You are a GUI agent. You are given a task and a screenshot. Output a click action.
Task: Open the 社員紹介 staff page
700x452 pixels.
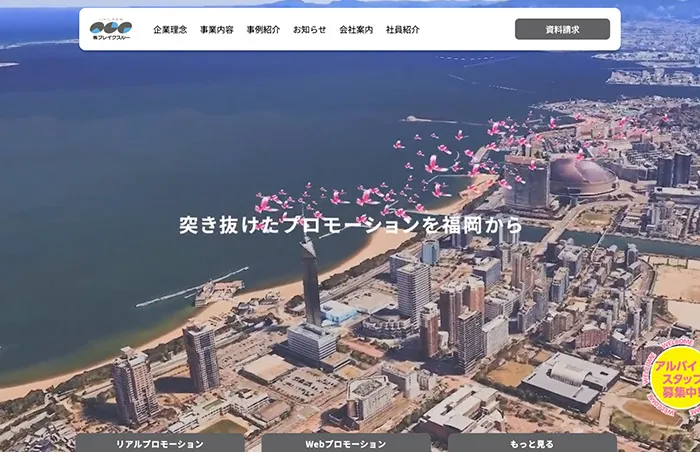point(402,30)
